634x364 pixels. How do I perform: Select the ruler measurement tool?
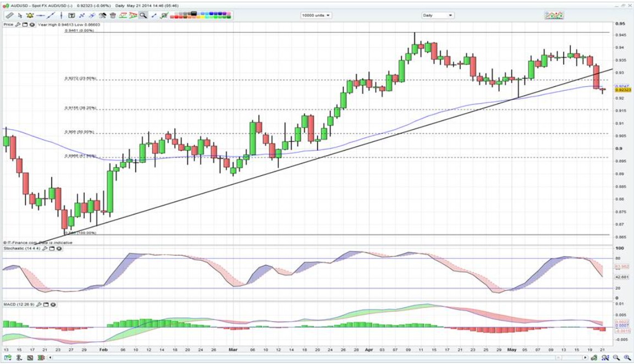click(9, 15)
